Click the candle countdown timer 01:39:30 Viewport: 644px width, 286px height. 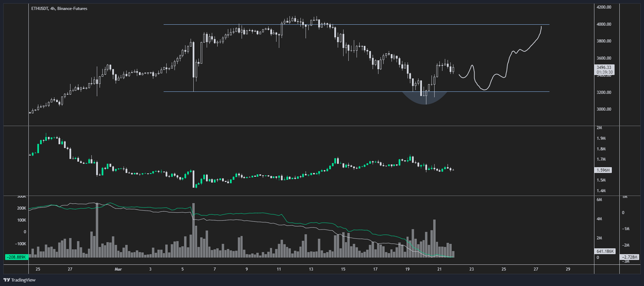coord(604,72)
